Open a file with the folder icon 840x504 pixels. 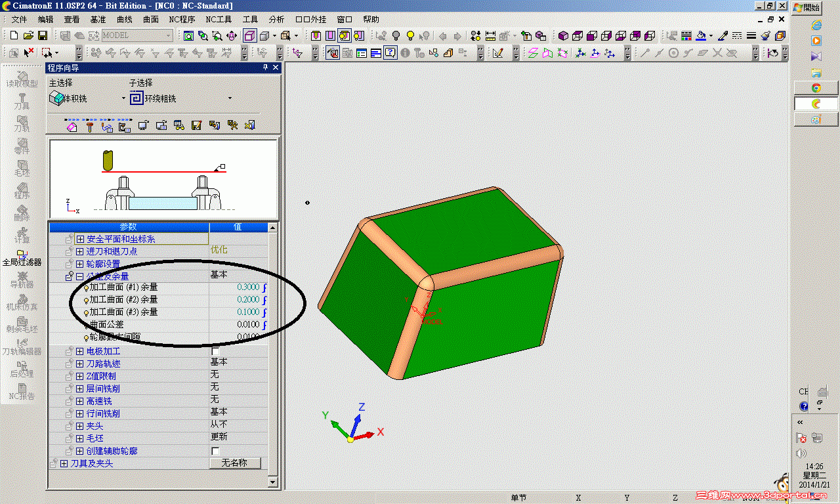tap(28, 35)
